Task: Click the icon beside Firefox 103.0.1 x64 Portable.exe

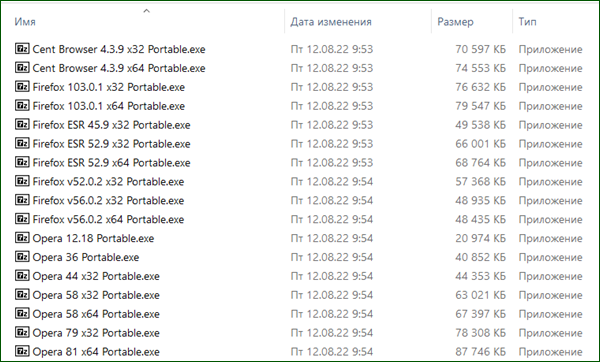Action: [22, 105]
